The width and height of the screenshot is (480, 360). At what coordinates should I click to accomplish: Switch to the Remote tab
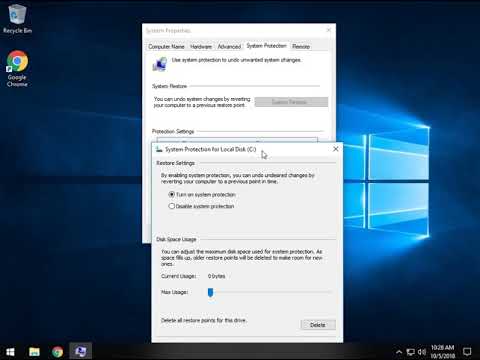[301, 47]
